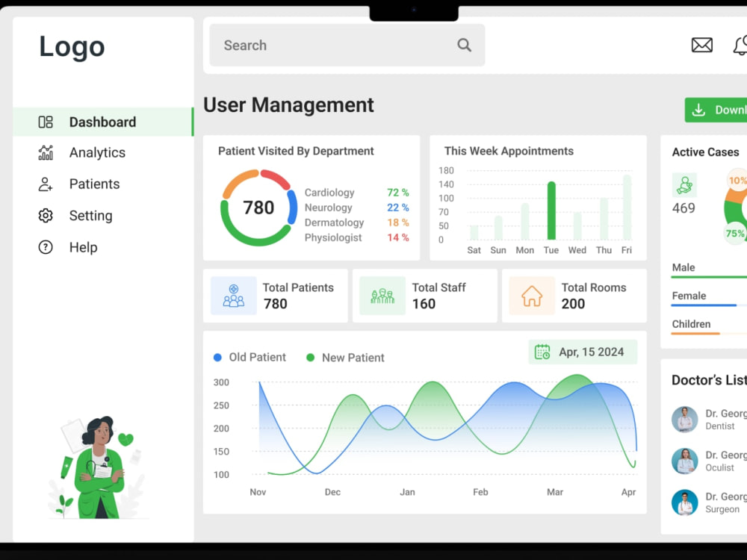Select the Mon bar in appointments chart
Image resolution: width=747 pixels, height=560 pixels.
click(x=525, y=222)
